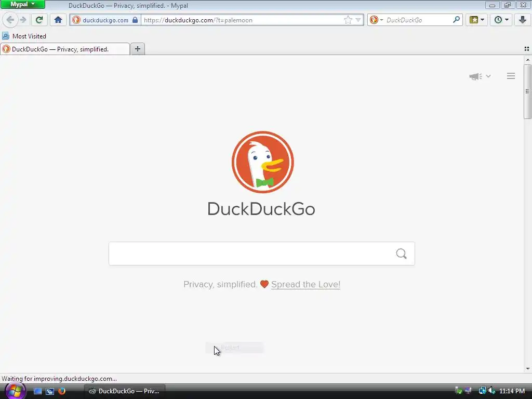Click the page scrollbar thumb

point(528,91)
